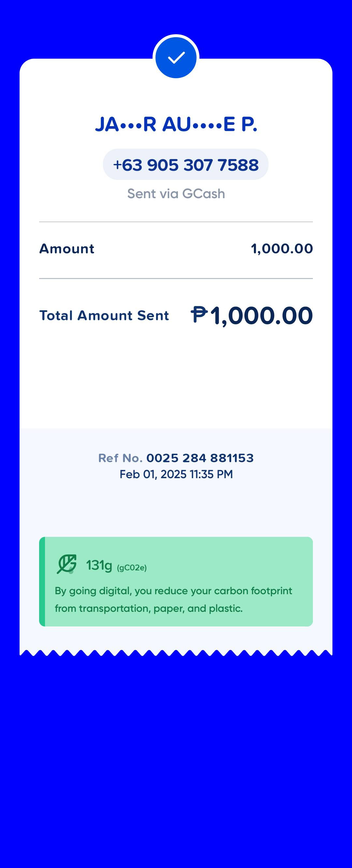352x868 pixels.
Task: Tap the zigzag torn receipt edge
Action: point(176,653)
